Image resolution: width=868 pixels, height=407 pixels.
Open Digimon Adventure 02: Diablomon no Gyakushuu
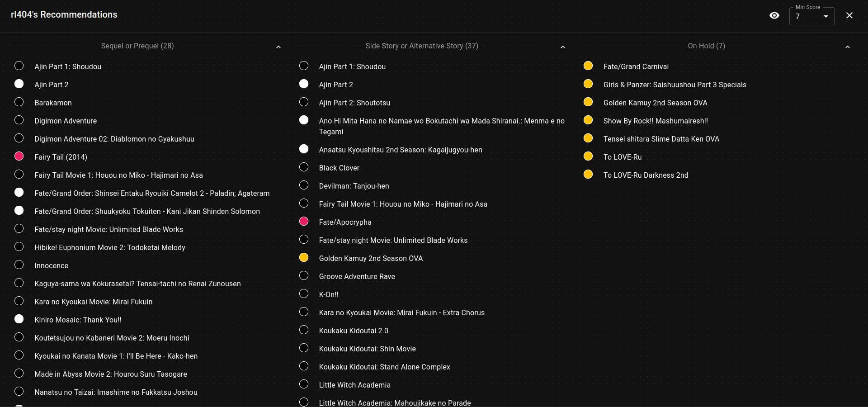[114, 139]
